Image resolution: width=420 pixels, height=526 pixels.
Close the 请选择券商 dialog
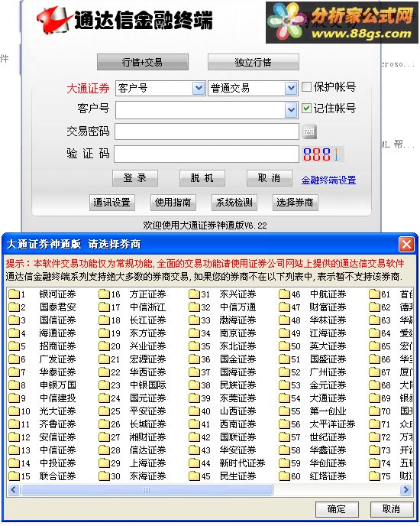coord(406,244)
